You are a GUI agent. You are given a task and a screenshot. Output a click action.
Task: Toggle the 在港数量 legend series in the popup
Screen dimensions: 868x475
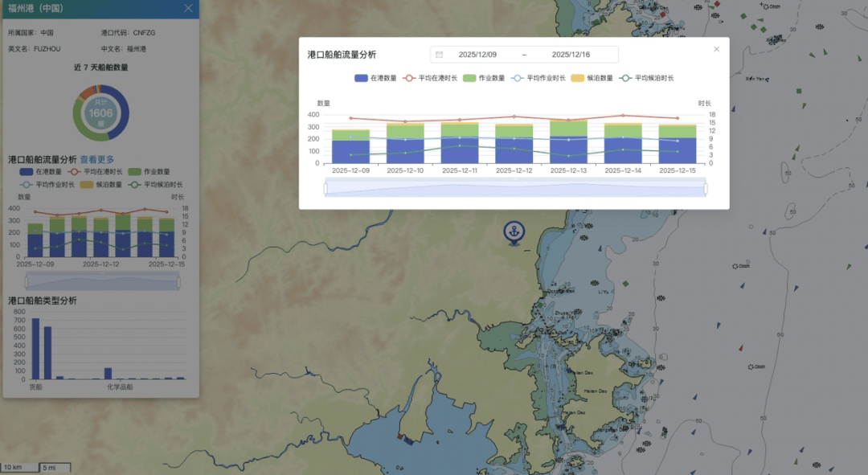click(x=375, y=78)
